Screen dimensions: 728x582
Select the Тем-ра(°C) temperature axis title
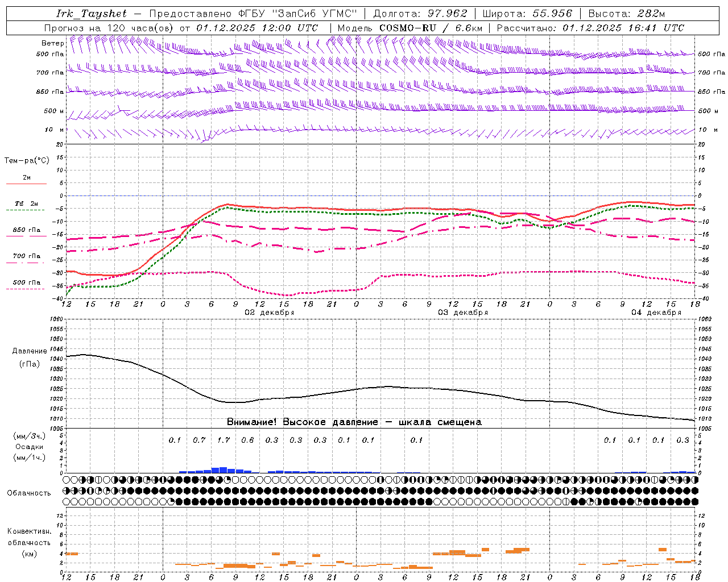tap(27, 161)
